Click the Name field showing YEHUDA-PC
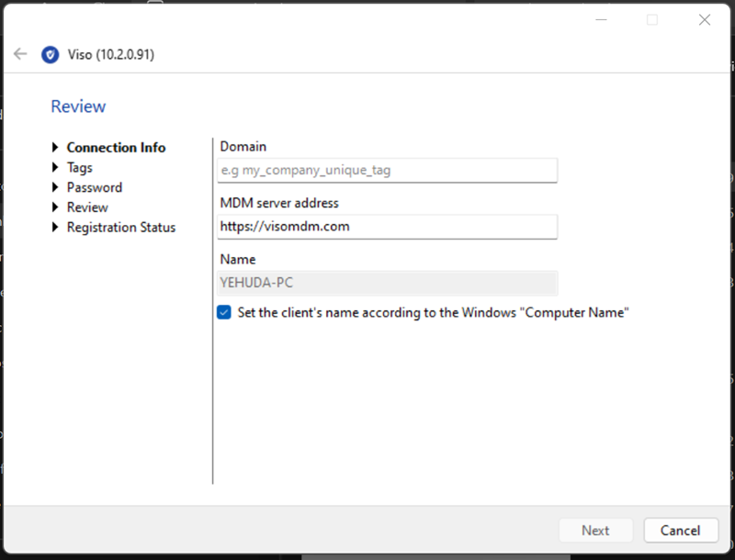This screenshot has width=735, height=560. pyautogui.click(x=387, y=283)
